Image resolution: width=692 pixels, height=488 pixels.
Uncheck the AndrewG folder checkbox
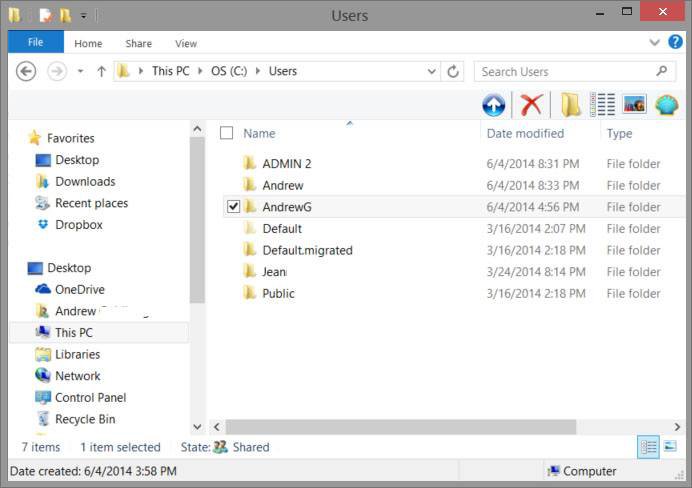(x=233, y=207)
